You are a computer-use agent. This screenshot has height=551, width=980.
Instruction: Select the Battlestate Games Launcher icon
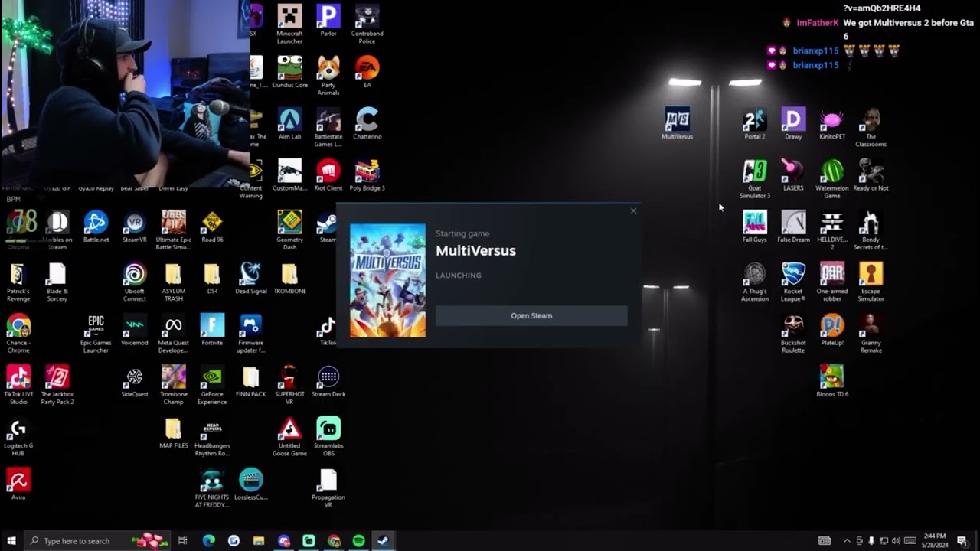pyautogui.click(x=328, y=127)
